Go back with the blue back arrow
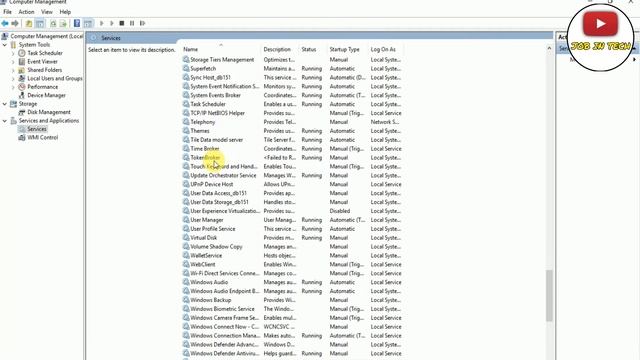This screenshot has width=640, height=360. click(x=5, y=23)
